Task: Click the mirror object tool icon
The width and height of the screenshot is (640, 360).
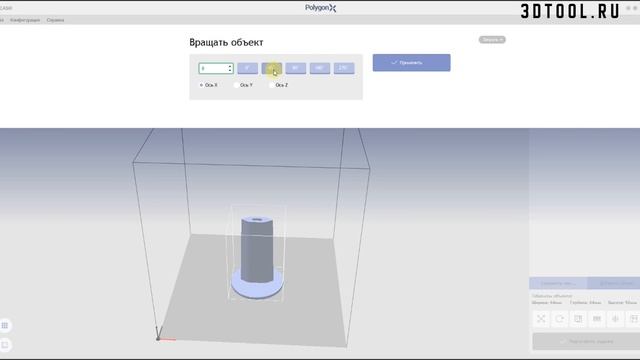Action: point(615,319)
